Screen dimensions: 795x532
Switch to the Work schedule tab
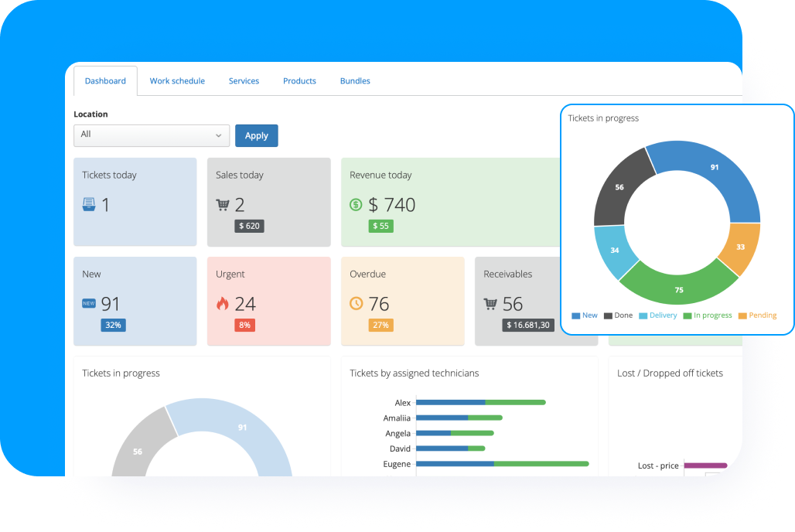coord(177,80)
